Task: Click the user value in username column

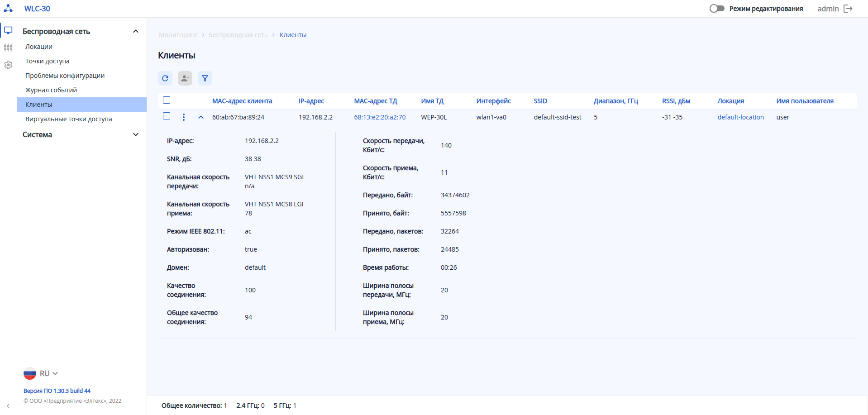Action: 782,117
